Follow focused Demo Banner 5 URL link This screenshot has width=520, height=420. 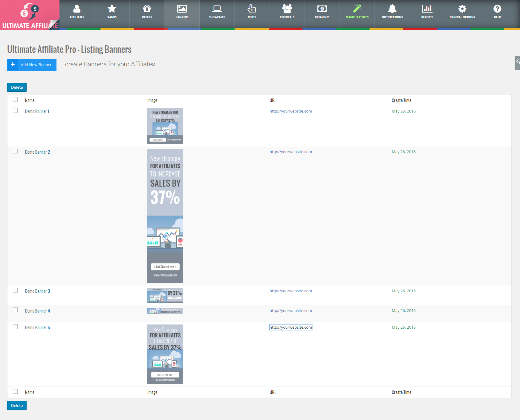[x=290, y=327]
